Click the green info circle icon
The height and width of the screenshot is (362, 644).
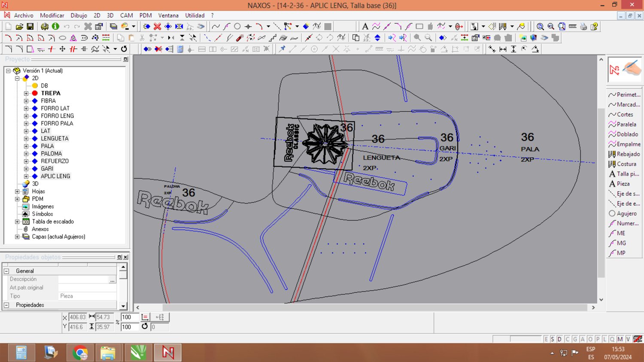[55, 27]
